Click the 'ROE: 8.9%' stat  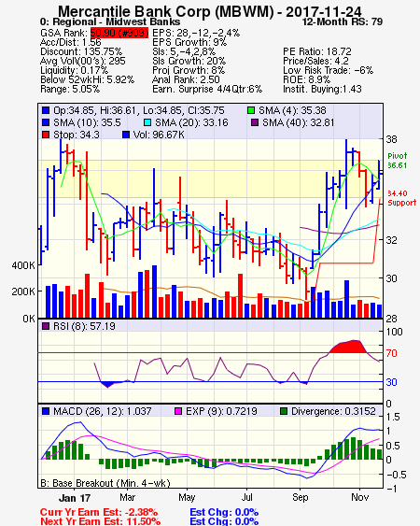coord(306,79)
